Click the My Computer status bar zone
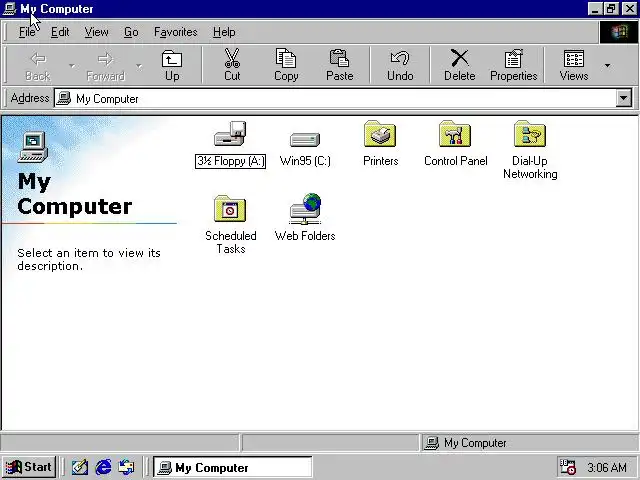 (x=530, y=443)
